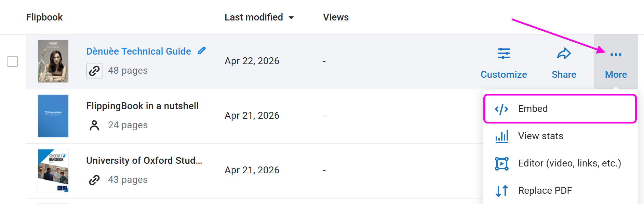
Task: Click University of Oxford flipbook title
Action: 144,161
